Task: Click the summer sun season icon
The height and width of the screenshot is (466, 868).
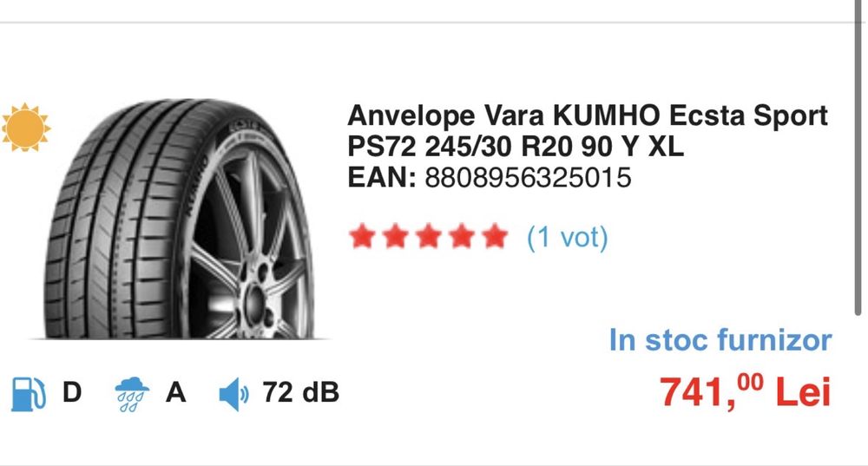Action: click(25, 127)
